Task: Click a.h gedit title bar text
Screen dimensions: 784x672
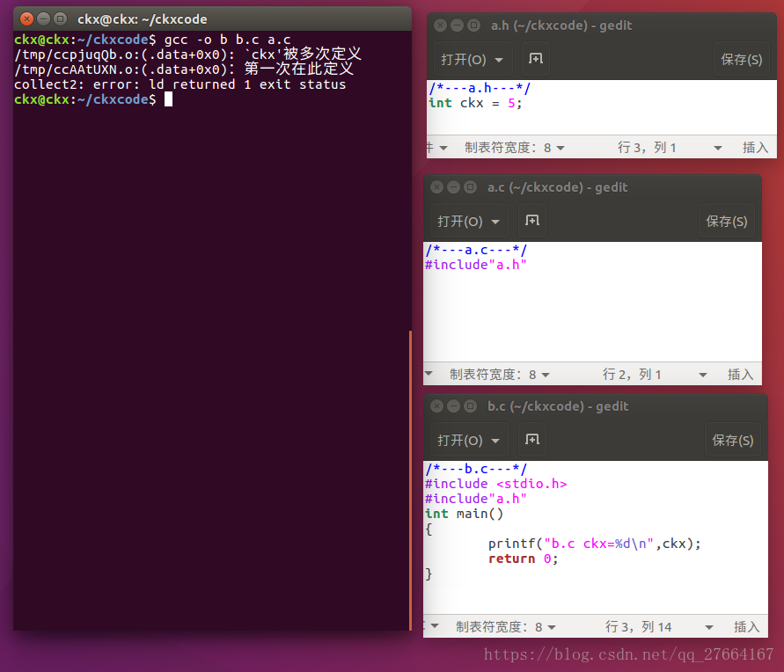Action: (x=561, y=25)
